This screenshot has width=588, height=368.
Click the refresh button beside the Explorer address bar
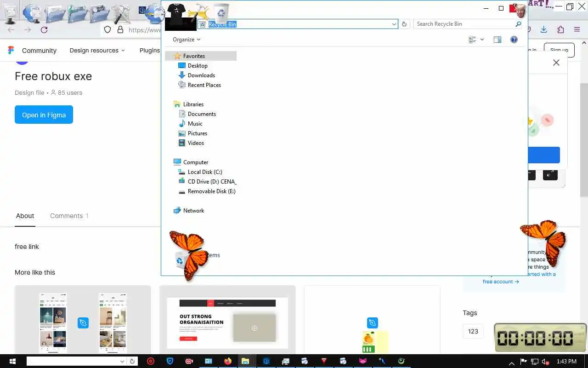click(x=404, y=24)
